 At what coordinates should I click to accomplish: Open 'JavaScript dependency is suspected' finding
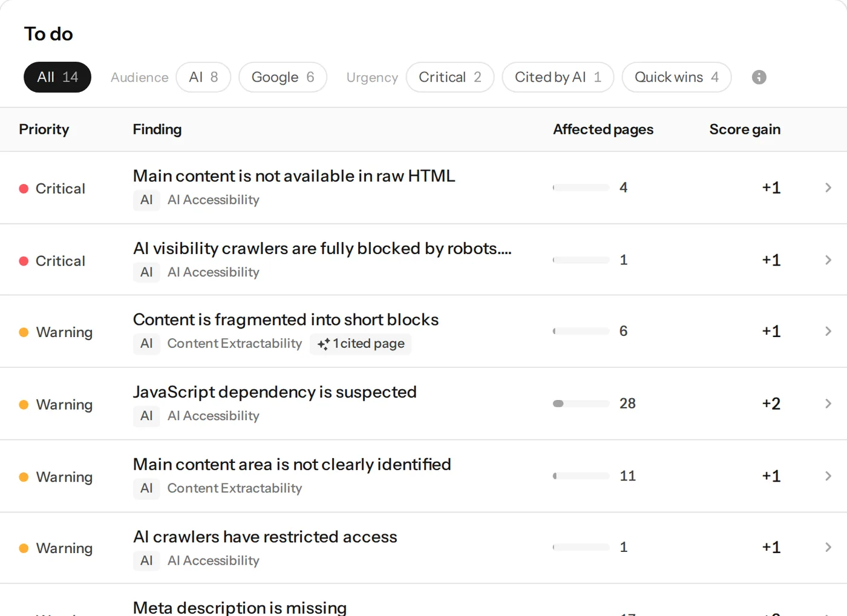point(275,392)
